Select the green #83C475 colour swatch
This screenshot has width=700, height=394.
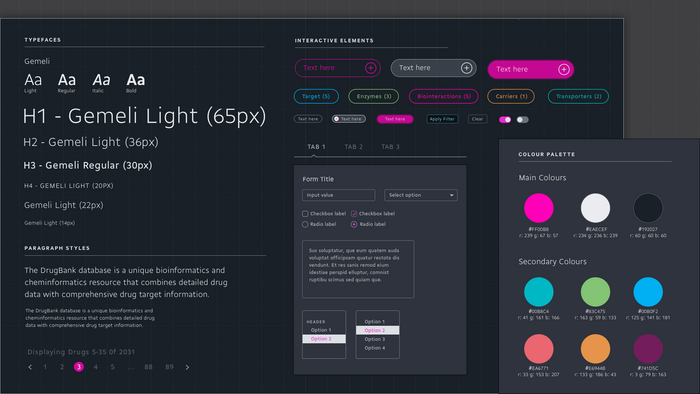tap(595, 292)
